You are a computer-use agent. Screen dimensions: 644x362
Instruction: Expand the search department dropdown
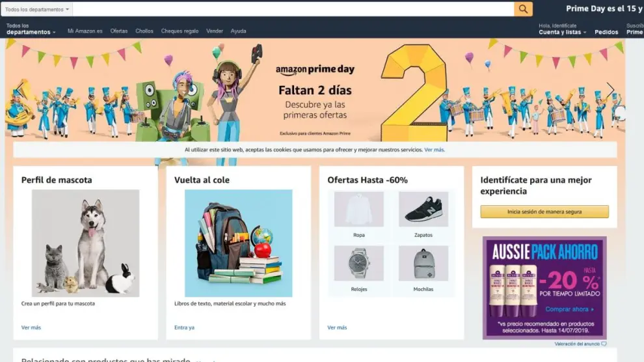pyautogui.click(x=36, y=9)
